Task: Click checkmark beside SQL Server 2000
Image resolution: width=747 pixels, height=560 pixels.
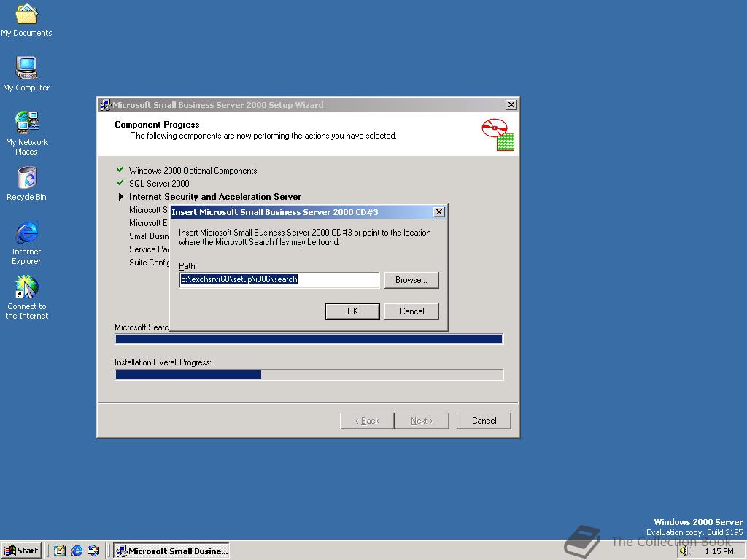Action: [x=120, y=182]
